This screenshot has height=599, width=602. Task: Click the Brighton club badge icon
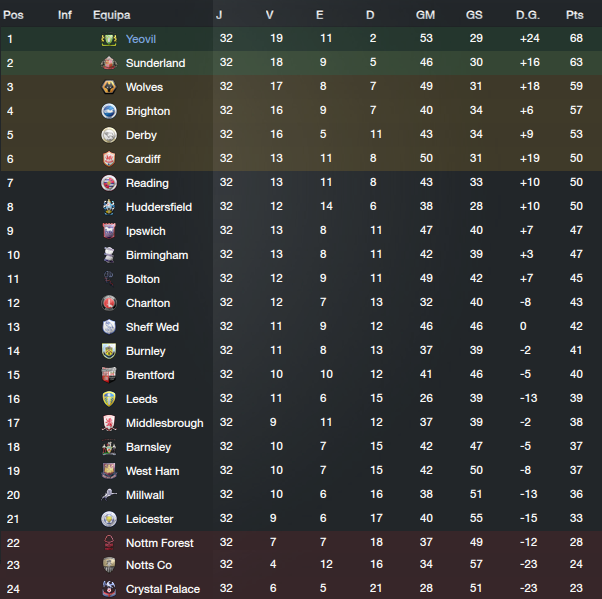(109, 111)
